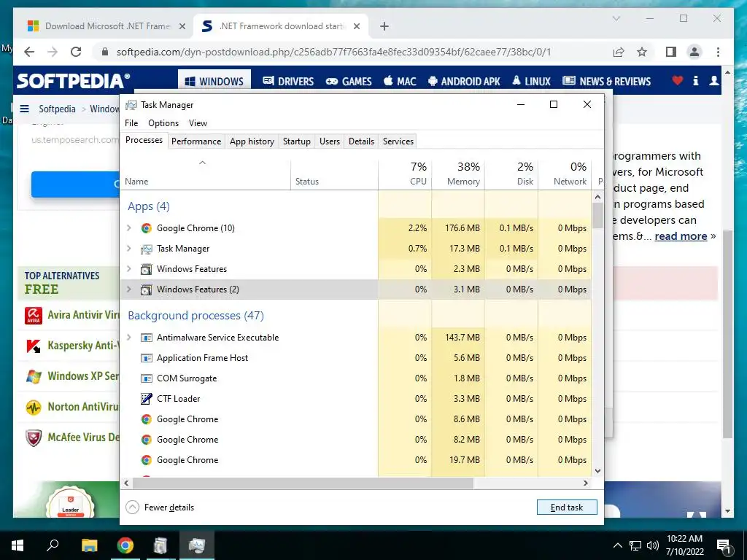Click the taskbar volume icon
This screenshot has width=747, height=560.
click(653, 545)
